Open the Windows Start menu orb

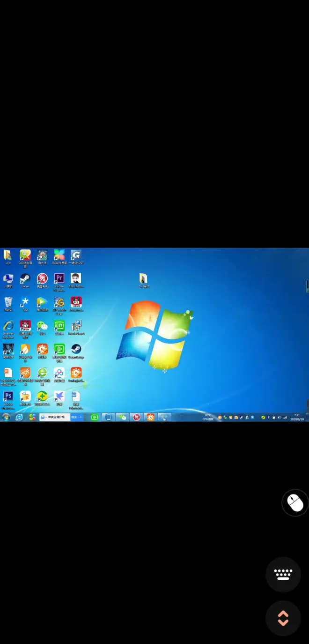6,417
